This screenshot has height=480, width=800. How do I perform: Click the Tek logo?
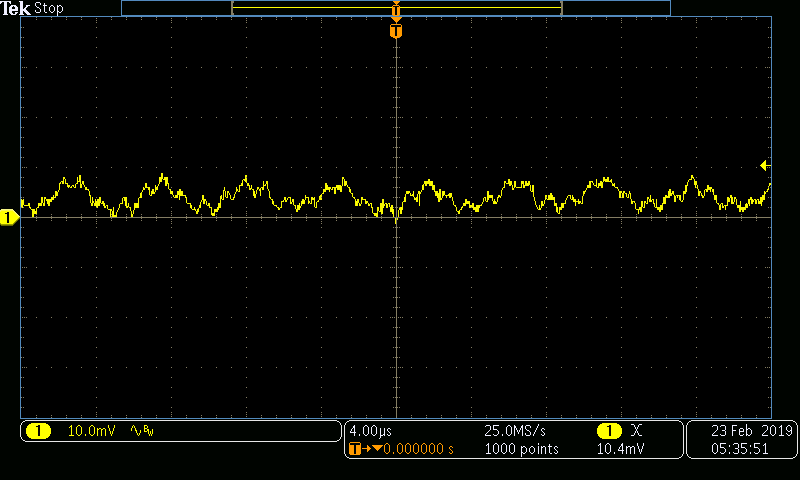(16, 8)
